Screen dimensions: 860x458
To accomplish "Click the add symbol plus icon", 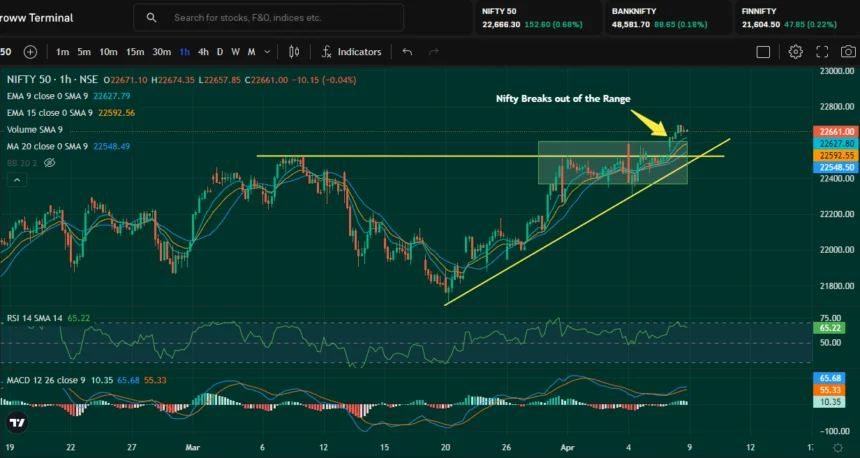I will (30, 52).
